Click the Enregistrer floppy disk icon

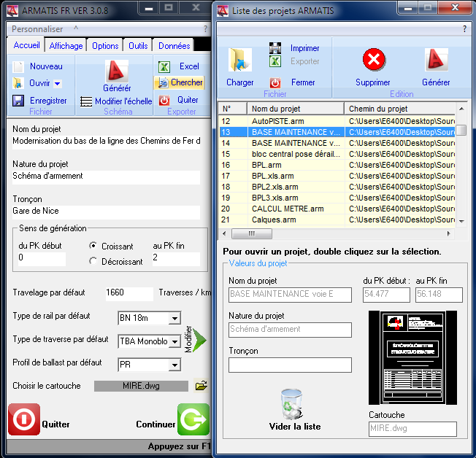(x=18, y=101)
